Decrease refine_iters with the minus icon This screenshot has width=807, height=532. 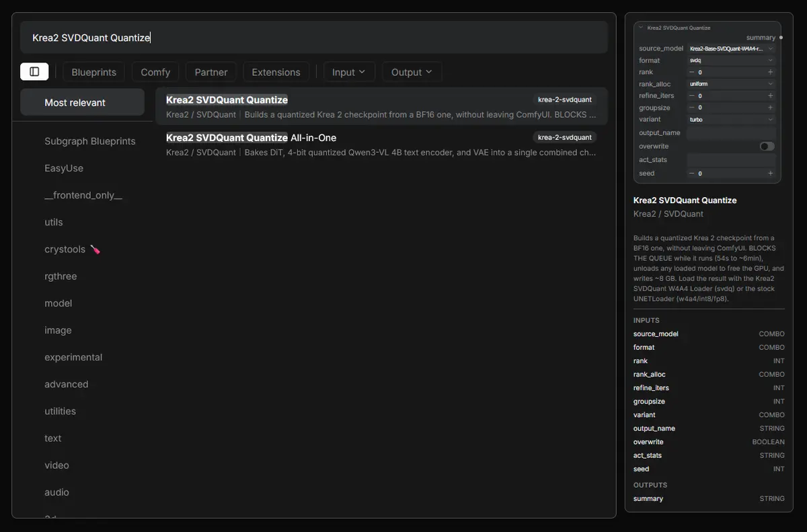[692, 96]
